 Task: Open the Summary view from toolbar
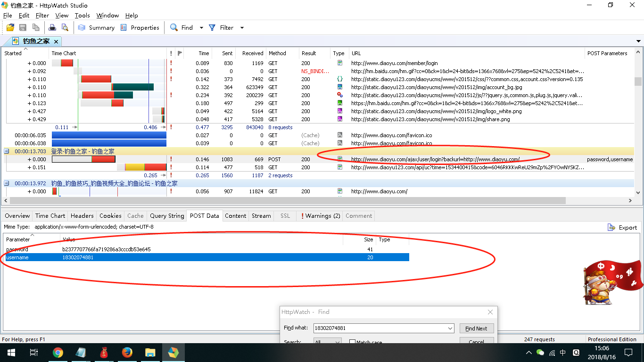click(96, 28)
